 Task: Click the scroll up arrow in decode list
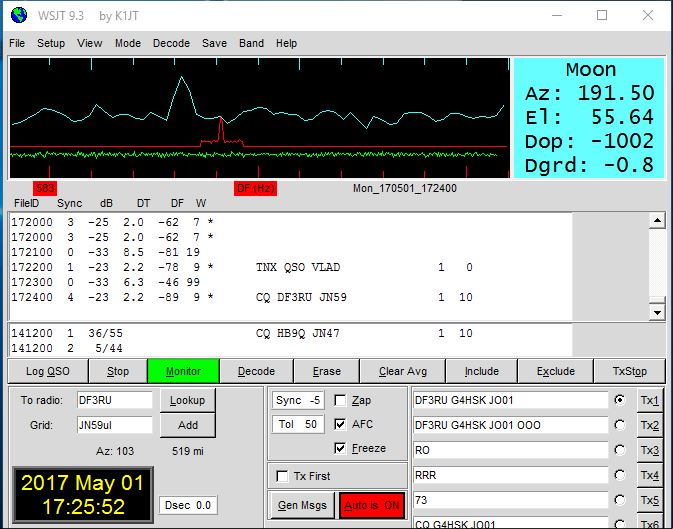[657, 221]
